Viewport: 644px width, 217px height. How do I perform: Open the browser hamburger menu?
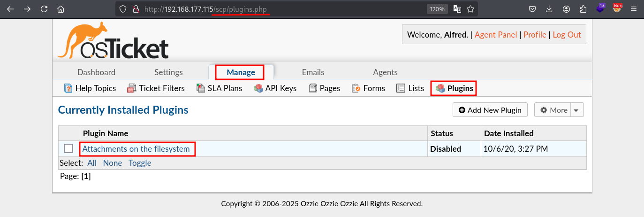point(634,9)
